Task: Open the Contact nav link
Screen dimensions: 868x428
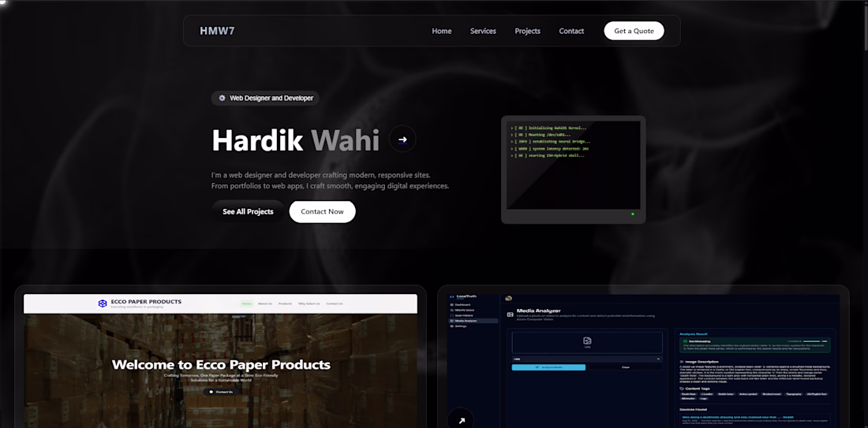Action: pos(571,31)
